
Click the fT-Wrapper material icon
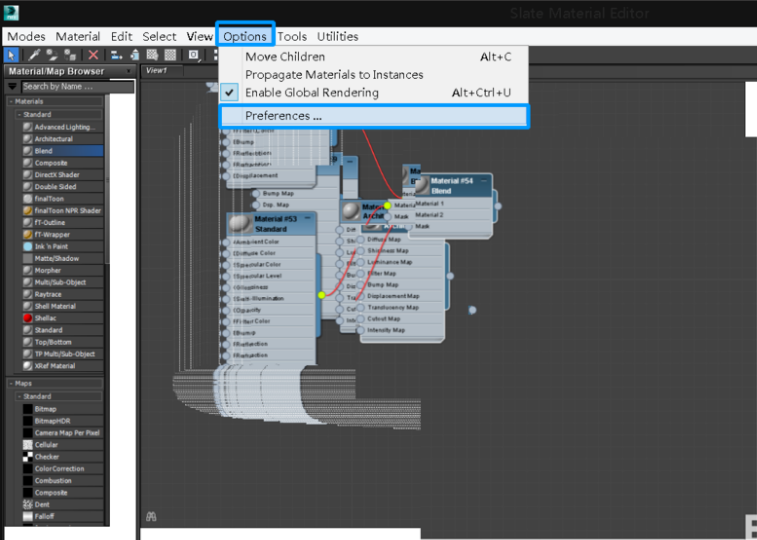click(28, 235)
